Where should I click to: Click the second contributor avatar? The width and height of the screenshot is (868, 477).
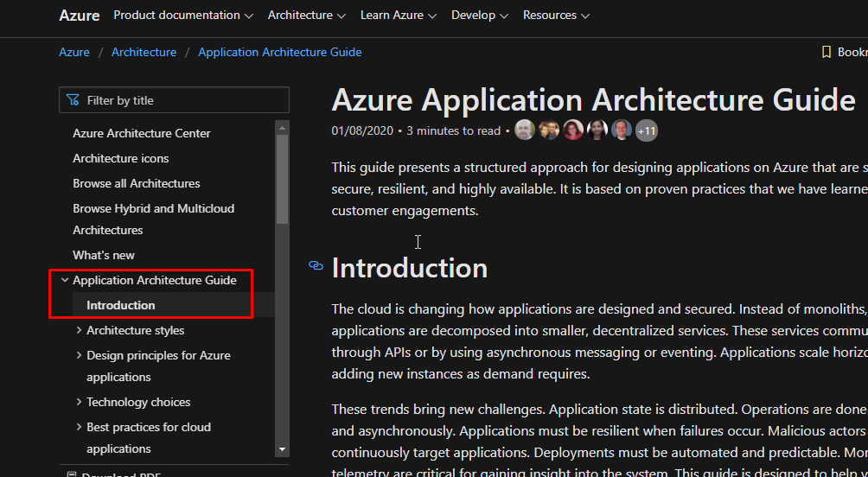point(548,130)
